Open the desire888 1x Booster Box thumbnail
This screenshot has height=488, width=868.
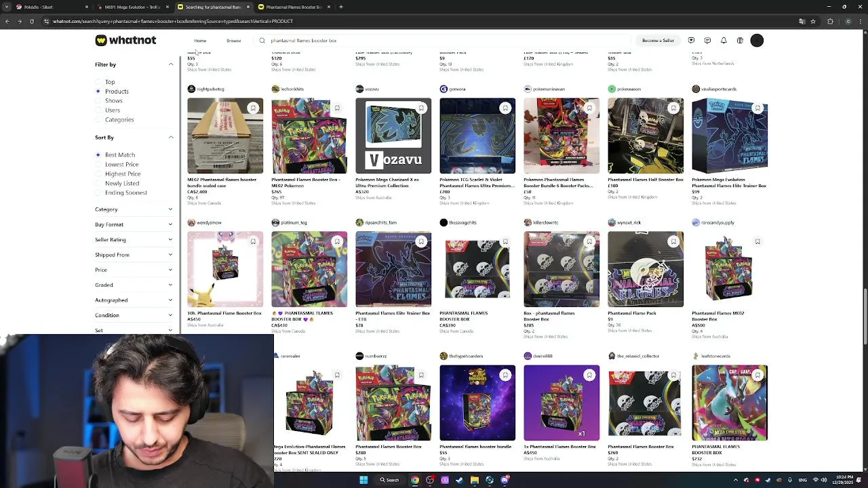[x=561, y=403]
